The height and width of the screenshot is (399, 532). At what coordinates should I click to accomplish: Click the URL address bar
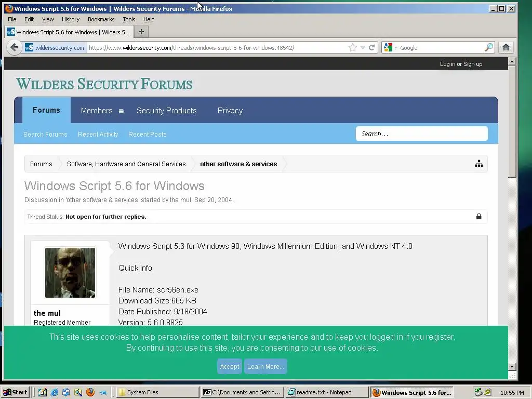(x=217, y=47)
